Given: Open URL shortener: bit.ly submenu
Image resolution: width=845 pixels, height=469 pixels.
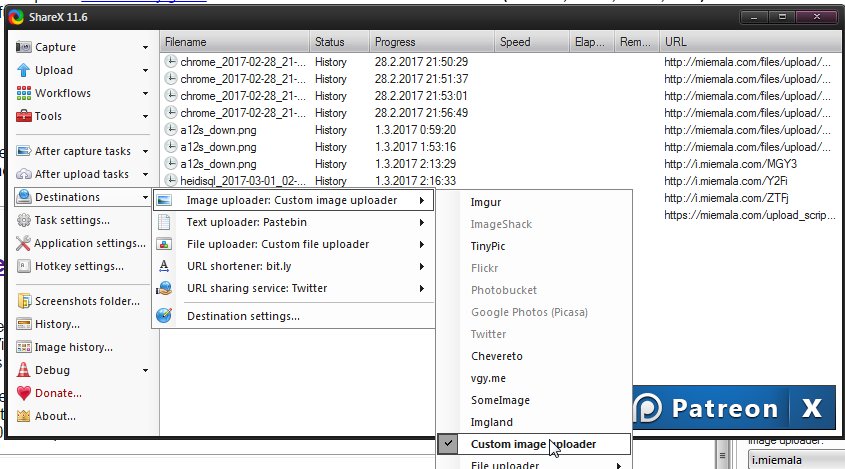Looking at the screenshot, I should 294,266.
